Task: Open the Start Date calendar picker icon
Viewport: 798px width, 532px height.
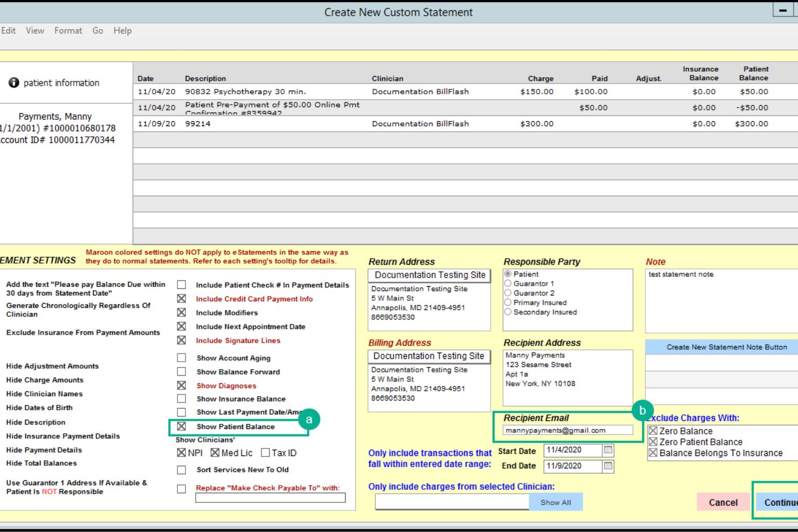Action: (608, 450)
